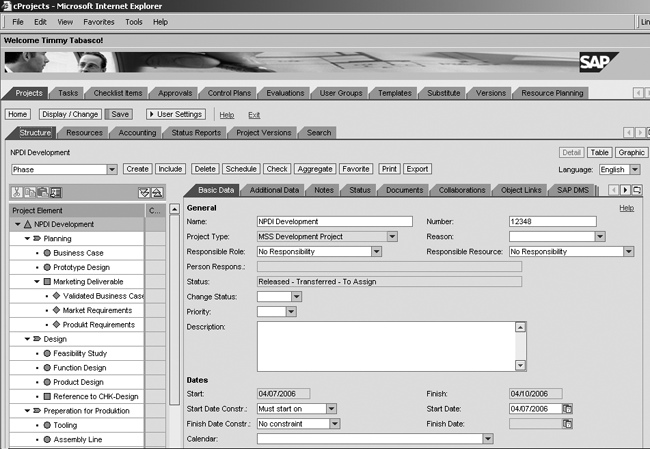This screenshot has height=449, width=650.
Task: Click the Marketing Deliverable checklist square icon
Action: [47, 282]
